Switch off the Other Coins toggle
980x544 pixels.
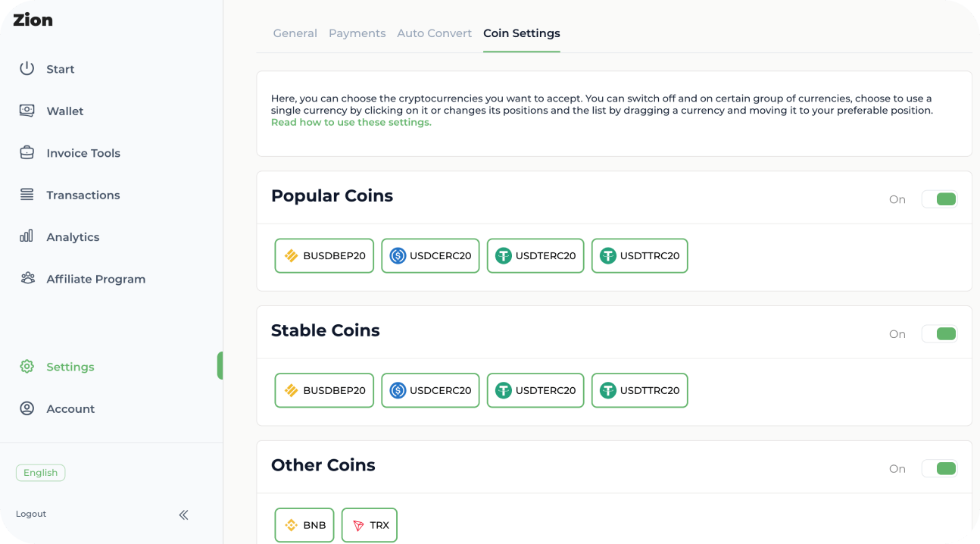(940, 469)
